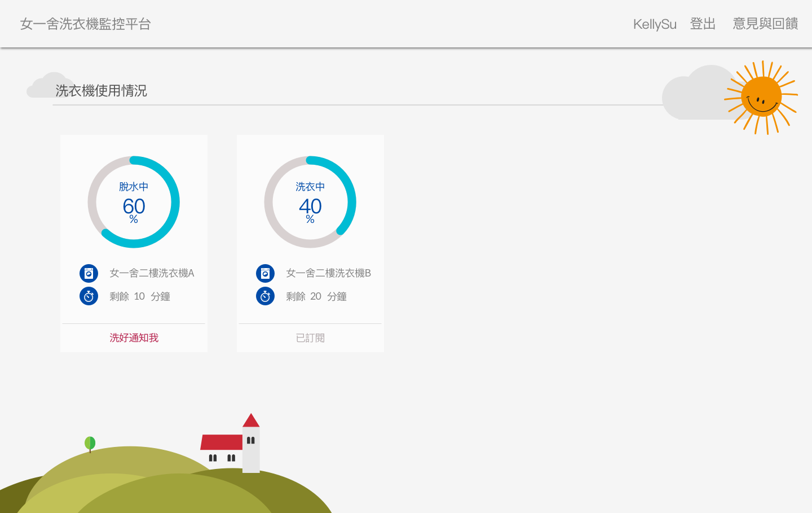Image resolution: width=812 pixels, height=513 pixels.
Task: Click the 洗衣中 status text
Action: click(x=310, y=187)
